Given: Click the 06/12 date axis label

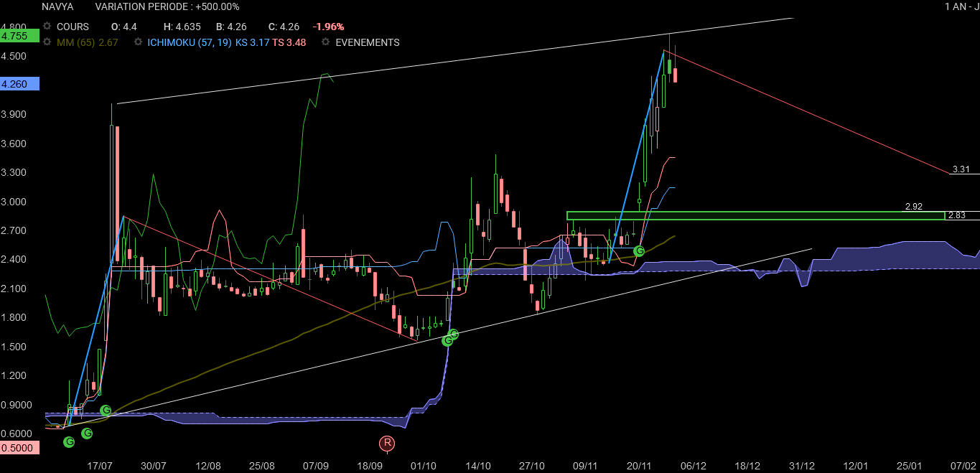Looking at the screenshot, I should (694, 466).
